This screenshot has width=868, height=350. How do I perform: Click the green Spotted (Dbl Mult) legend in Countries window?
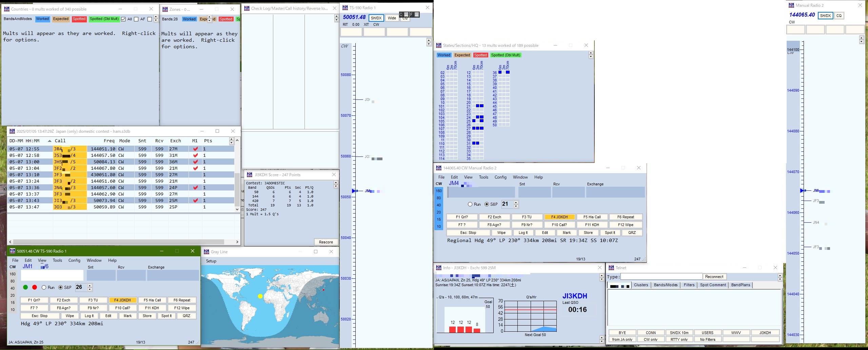(104, 19)
